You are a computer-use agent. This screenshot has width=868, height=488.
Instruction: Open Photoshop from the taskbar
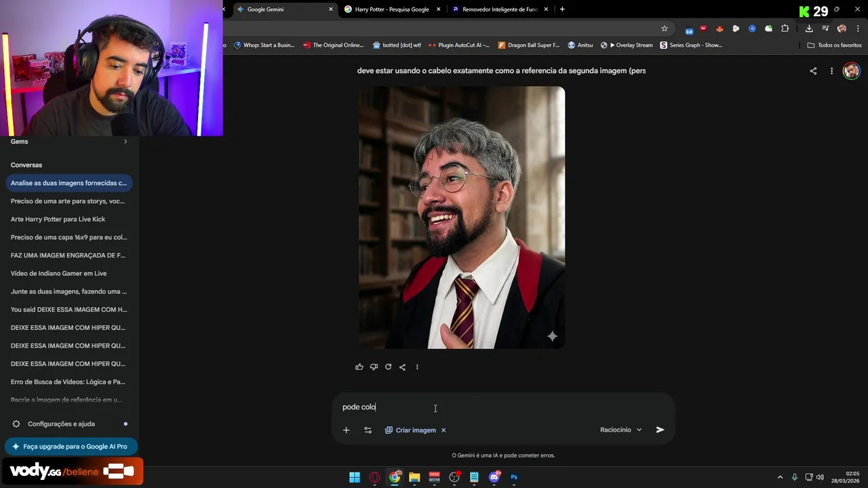(x=514, y=477)
